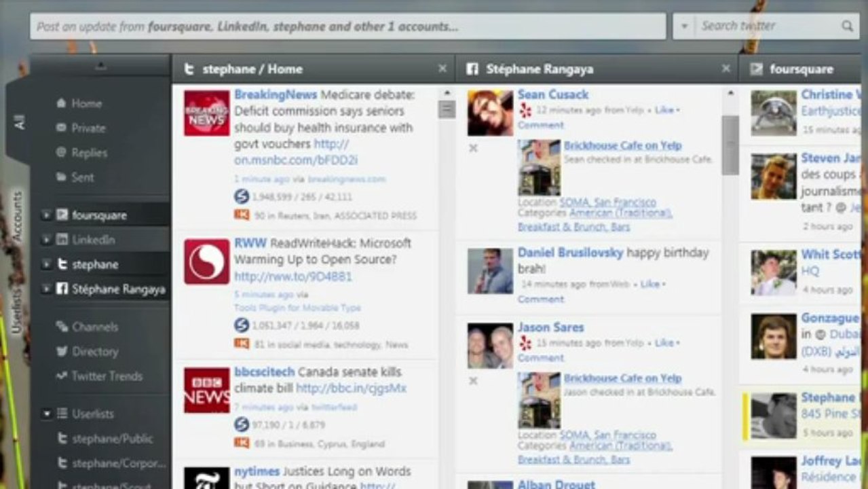This screenshot has height=489, width=868.
Task: Expand the LinkedIn account in sidebar
Action: coord(46,240)
